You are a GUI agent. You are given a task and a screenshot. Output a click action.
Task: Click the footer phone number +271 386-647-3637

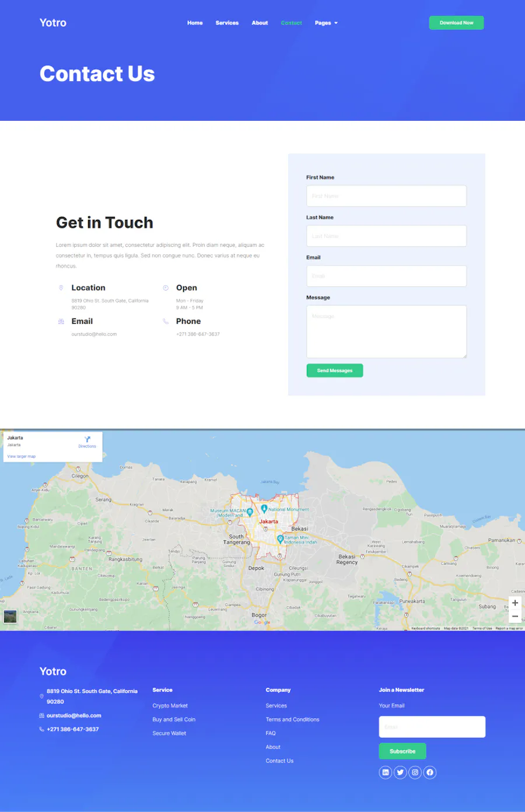pyautogui.click(x=73, y=729)
